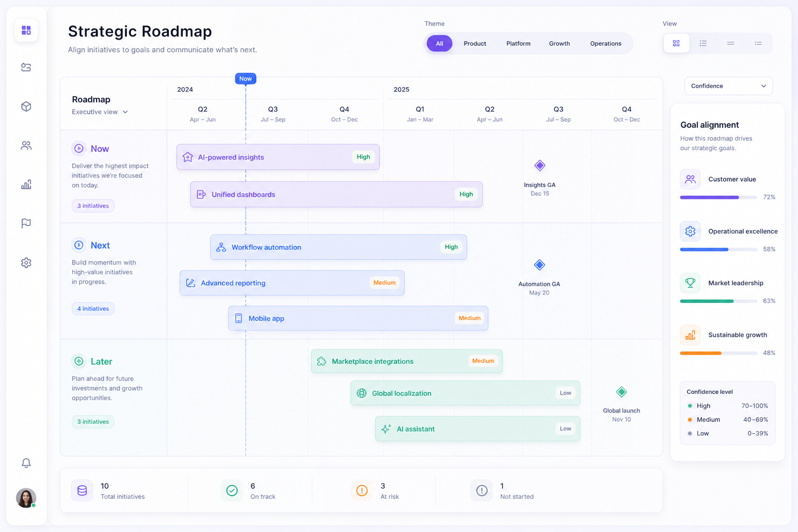Click the Insights GA milestone diamond
The image size is (798, 532).
(540, 166)
